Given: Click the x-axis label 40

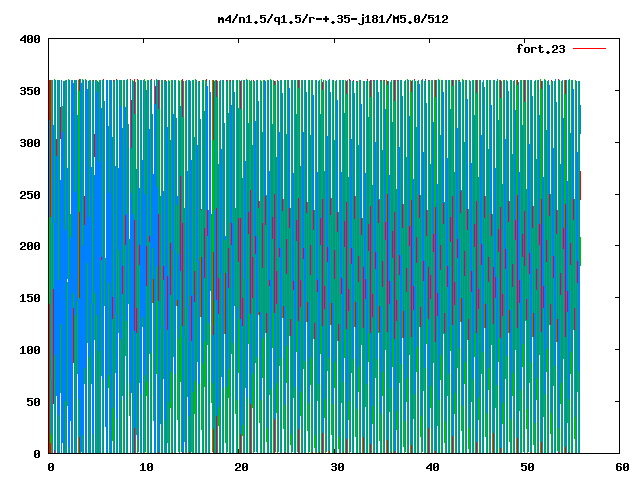Looking at the screenshot, I should [x=432, y=467].
